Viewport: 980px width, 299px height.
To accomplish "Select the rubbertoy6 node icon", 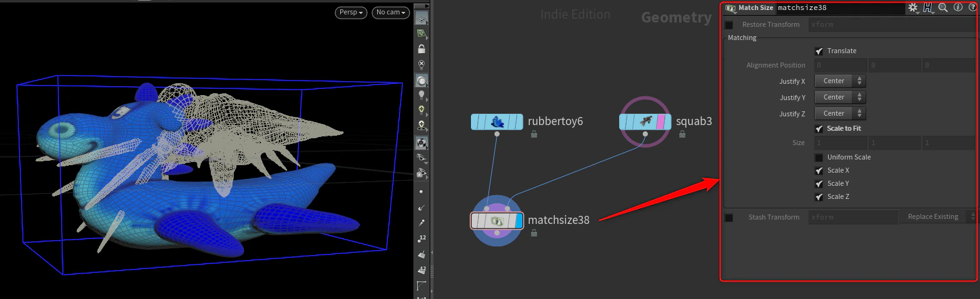I will 497,122.
